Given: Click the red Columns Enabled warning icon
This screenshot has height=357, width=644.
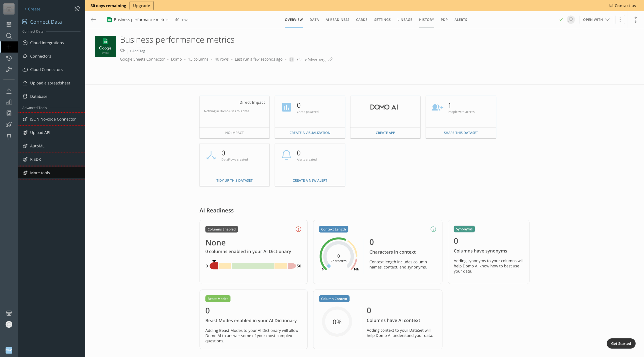Looking at the screenshot, I should point(298,229).
